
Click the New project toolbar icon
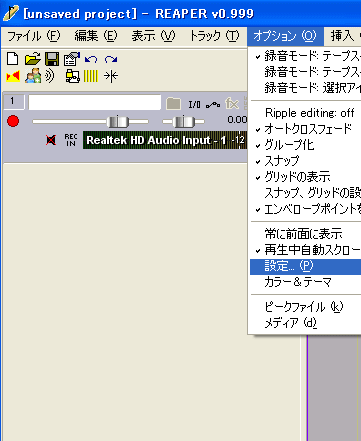point(13,59)
